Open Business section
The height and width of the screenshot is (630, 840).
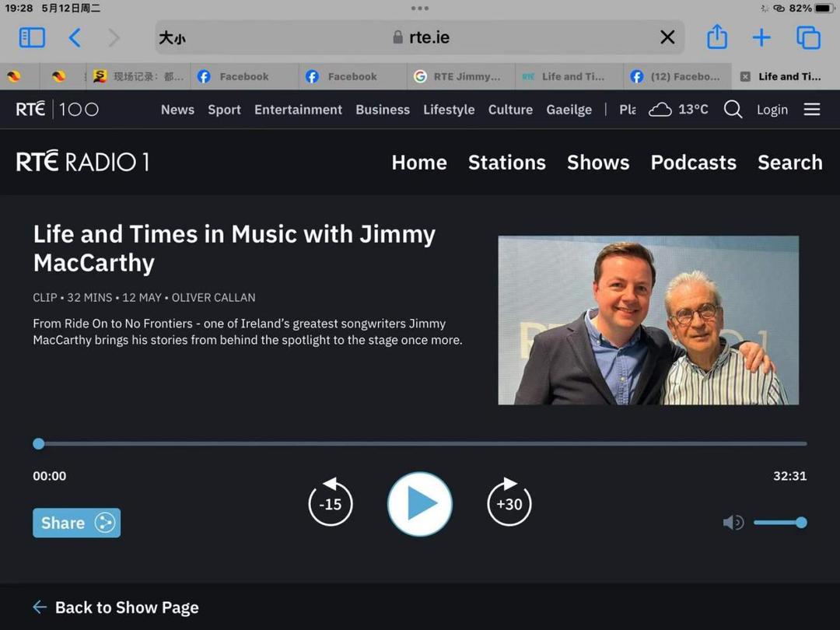coord(383,110)
